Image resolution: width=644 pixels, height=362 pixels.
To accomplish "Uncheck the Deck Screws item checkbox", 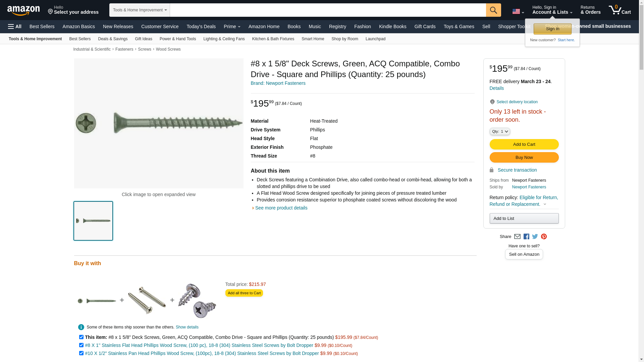I will click(81, 337).
